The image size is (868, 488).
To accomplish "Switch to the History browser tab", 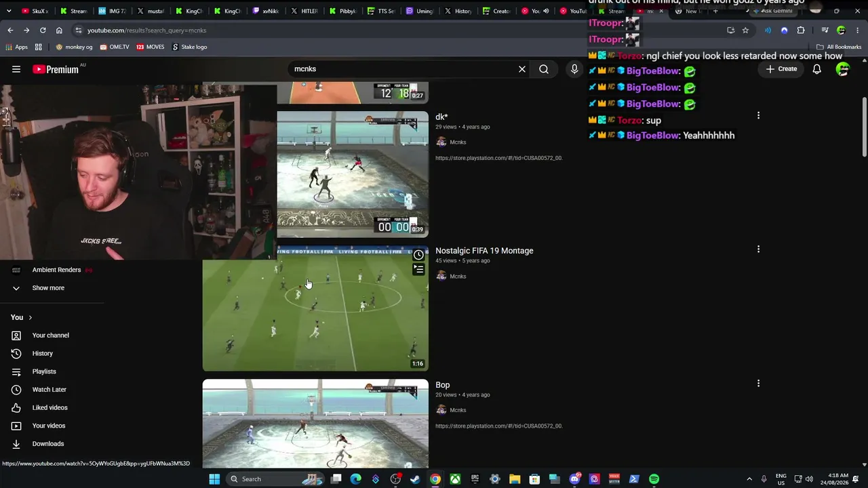I will click(x=458, y=11).
